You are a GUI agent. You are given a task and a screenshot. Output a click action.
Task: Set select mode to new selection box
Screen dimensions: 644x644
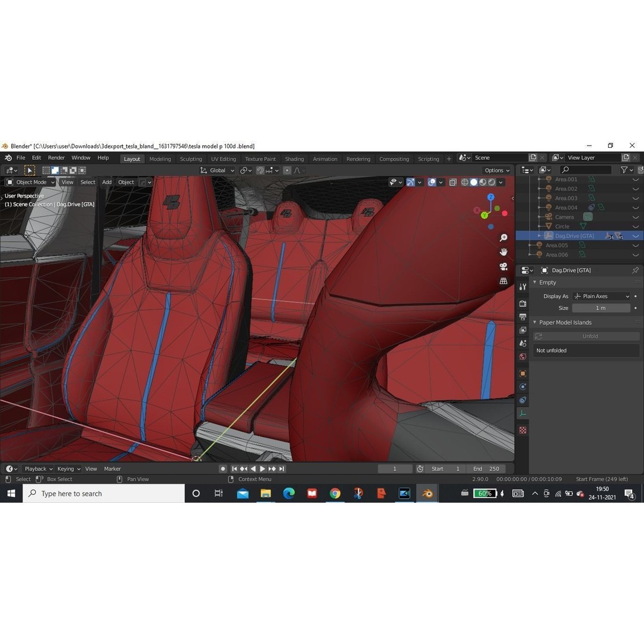coord(46,170)
